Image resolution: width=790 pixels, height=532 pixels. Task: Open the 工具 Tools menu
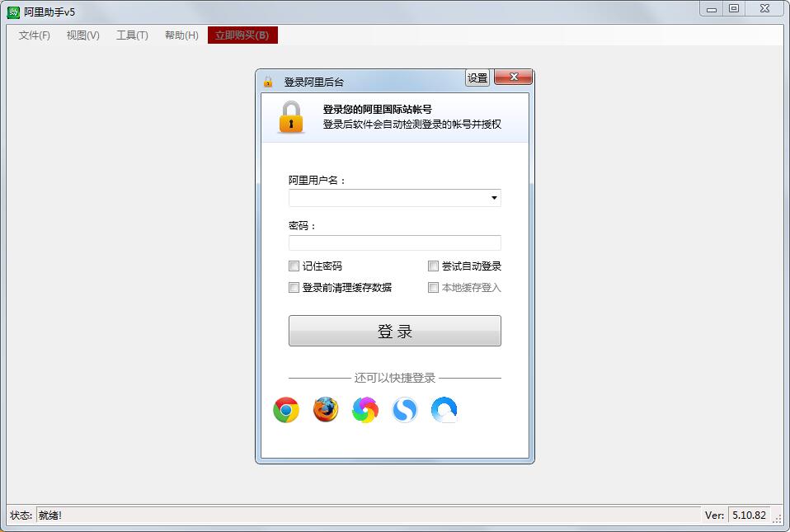(x=132, y=36)
